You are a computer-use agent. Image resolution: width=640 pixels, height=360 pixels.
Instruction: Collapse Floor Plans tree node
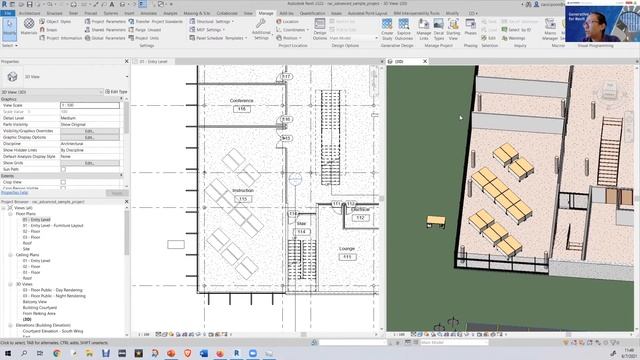click(x=11, y=214)
